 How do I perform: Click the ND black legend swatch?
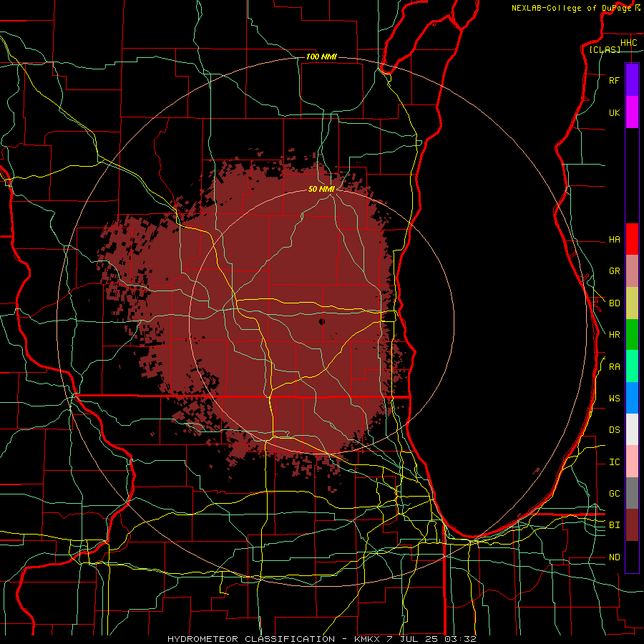pos(632,557)
